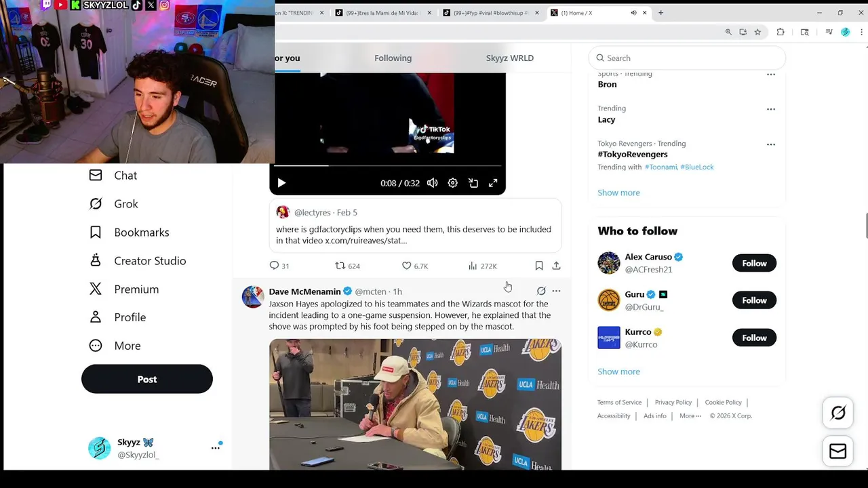868x488 pixels.
Task: Open video settings gear icon
Action: click(453, 183)
